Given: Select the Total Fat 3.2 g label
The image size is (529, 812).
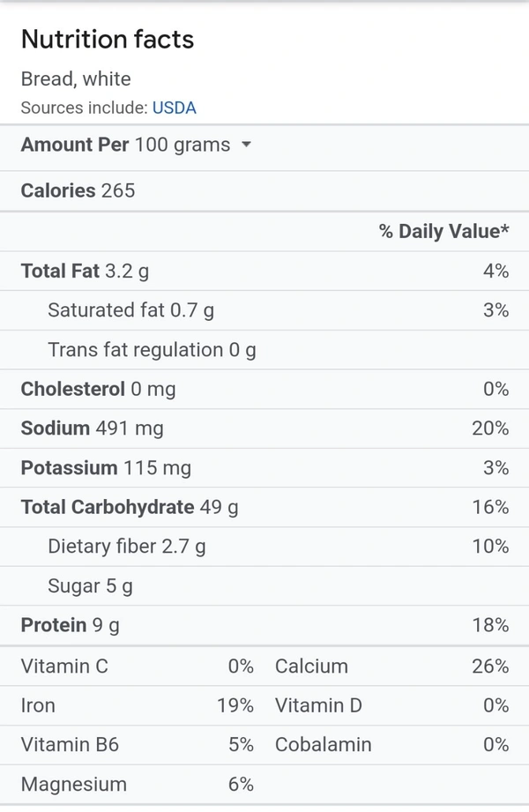Looking at the screenshot, I should pos(85,271).
